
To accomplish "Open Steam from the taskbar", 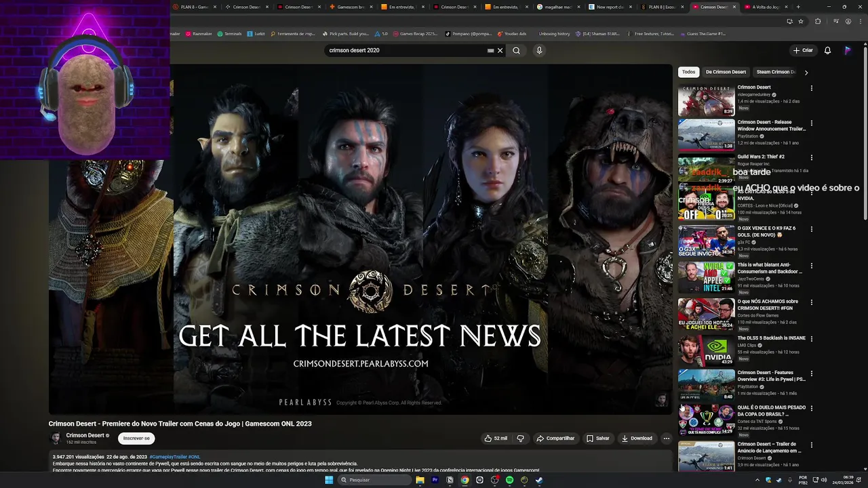I will click(539, 480).
